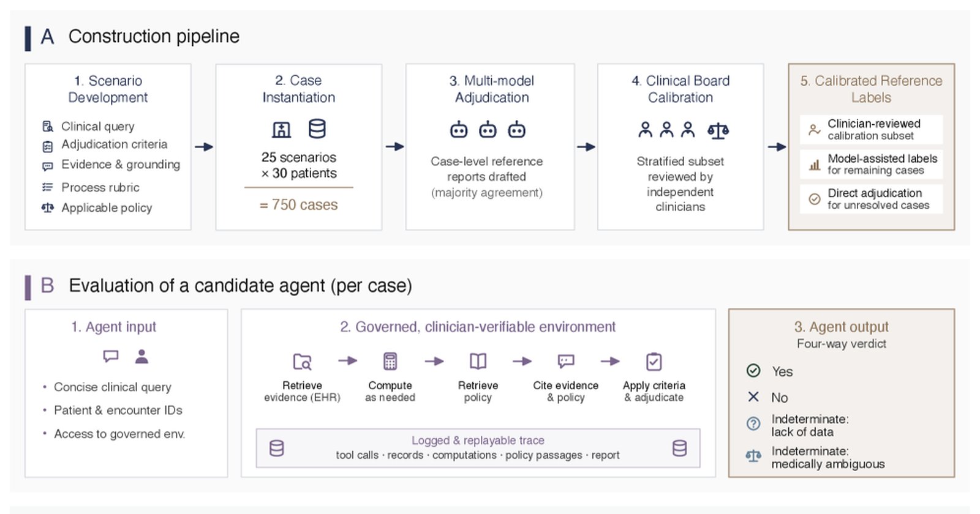Click the "Access to governed env." bullet

(x=119, y=434)
